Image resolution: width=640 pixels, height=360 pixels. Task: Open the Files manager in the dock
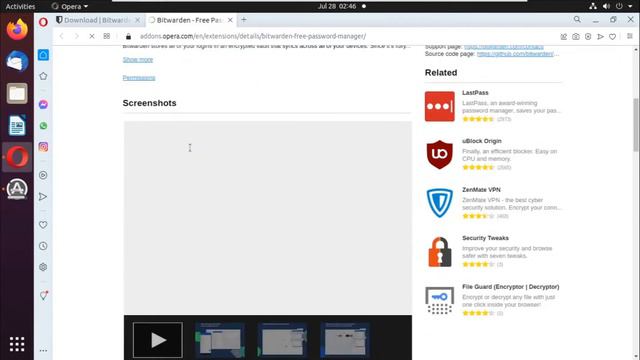pos(17,93)
